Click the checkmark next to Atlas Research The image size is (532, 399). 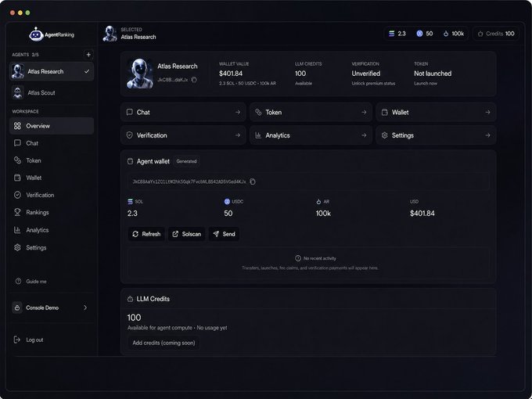click(87, 71)
